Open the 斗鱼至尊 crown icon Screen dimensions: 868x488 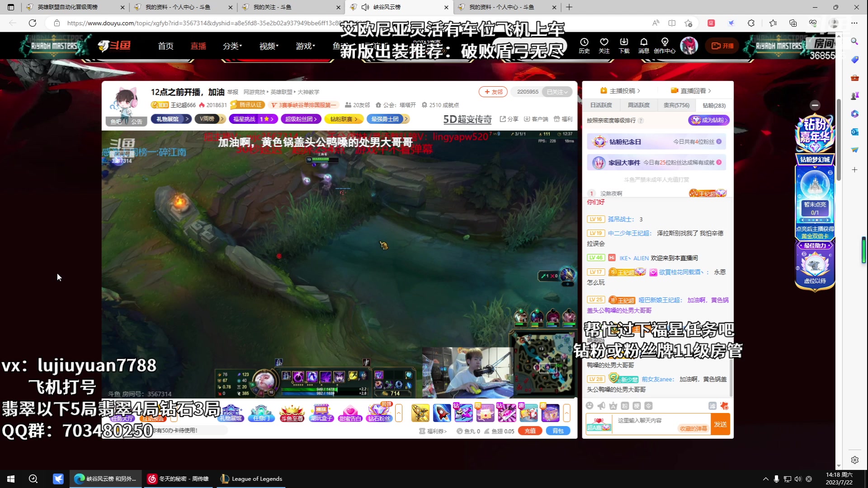(292, 413)
